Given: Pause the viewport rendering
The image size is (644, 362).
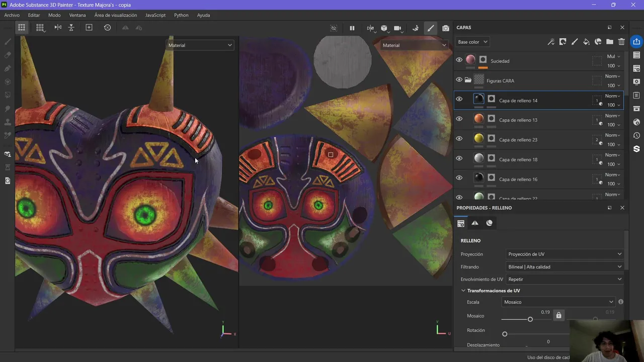Looking at the screenshot, I should 352,28.
